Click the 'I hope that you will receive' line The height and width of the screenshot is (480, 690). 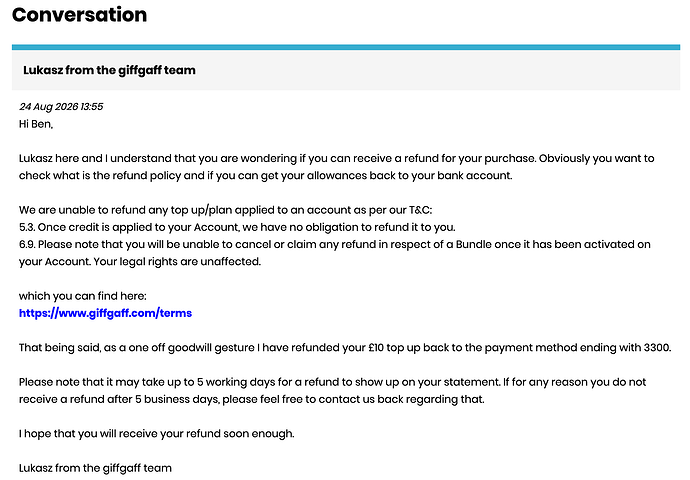[157, 433]
